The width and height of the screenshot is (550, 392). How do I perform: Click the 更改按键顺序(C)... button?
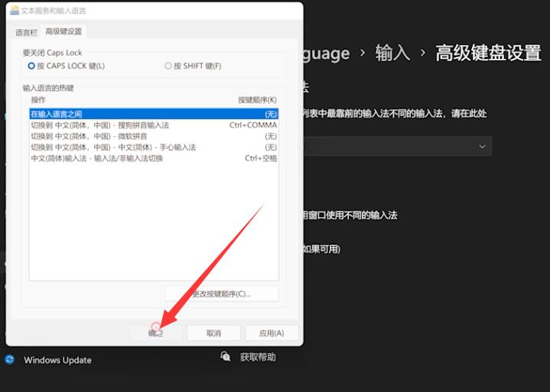click(x=222, y=293)
